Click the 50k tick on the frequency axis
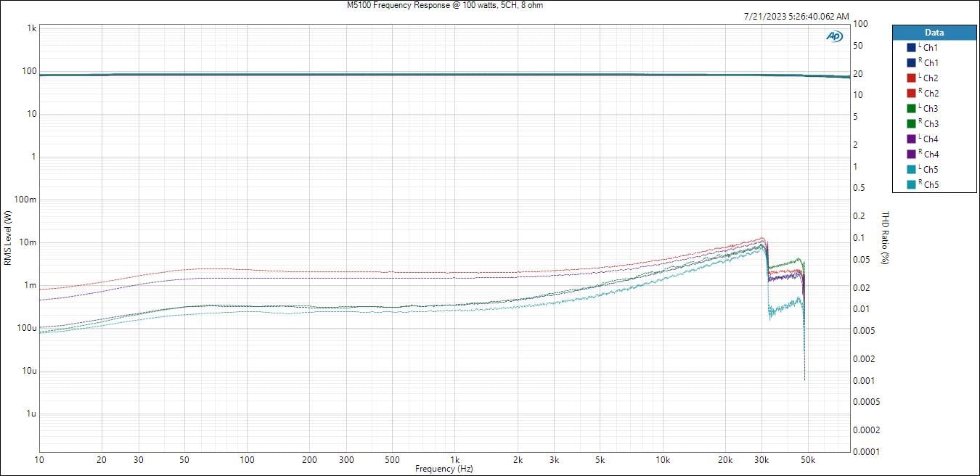This screenshot has height=476, width=980. [x=808, y=460]
